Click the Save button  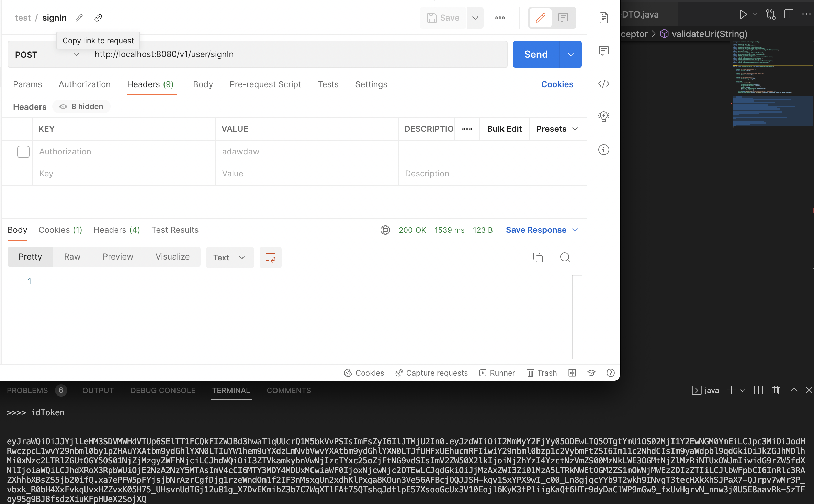point(443,18)
